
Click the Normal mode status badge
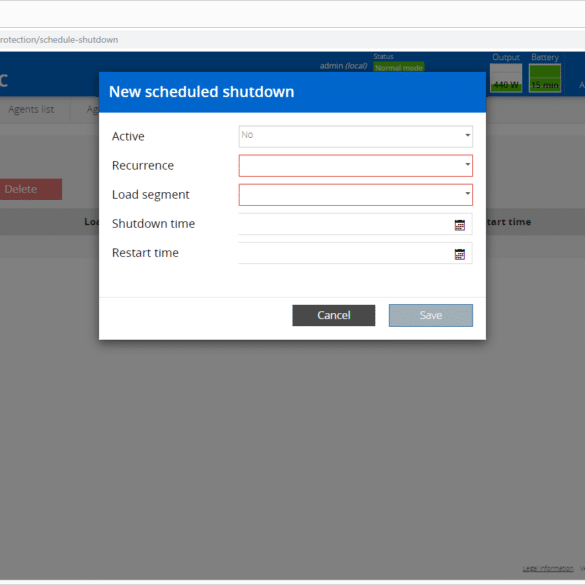(399, 68)
